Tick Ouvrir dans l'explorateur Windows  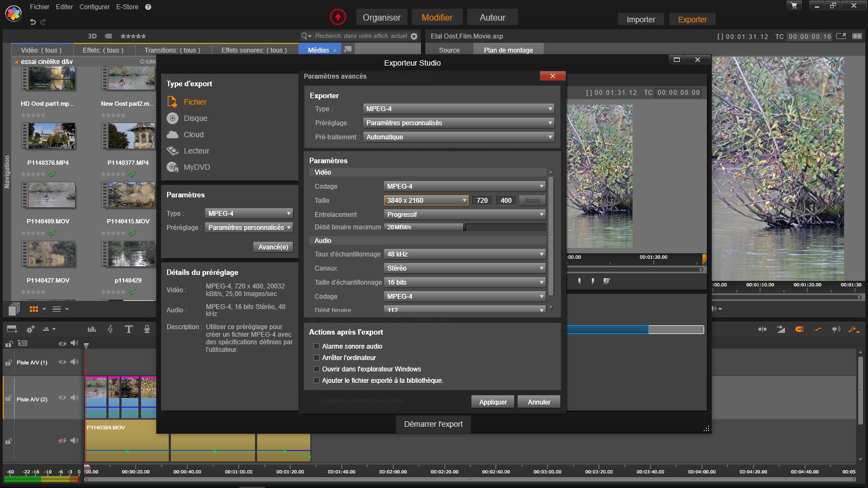pyautogui.click(x=317, y=369)
